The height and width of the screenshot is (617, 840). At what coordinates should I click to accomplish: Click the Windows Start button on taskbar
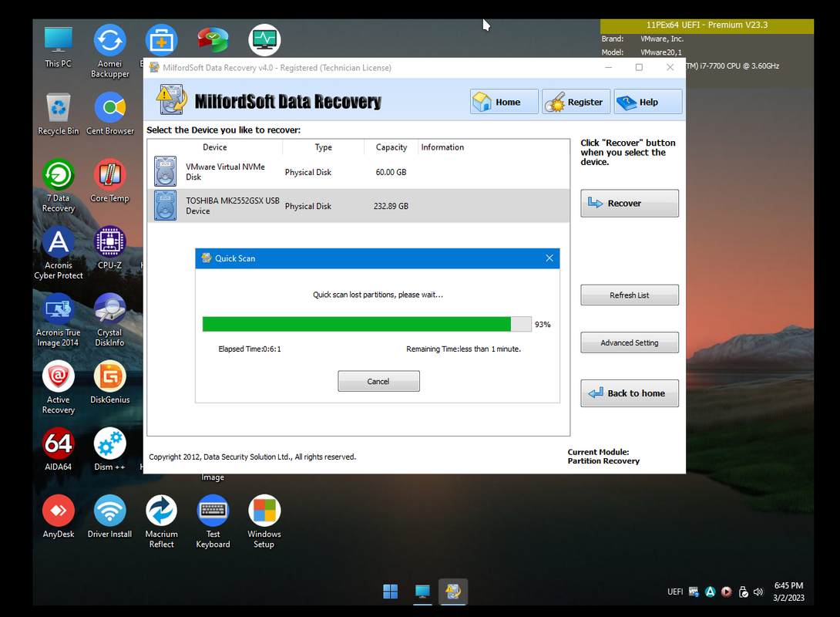[391, 592]
